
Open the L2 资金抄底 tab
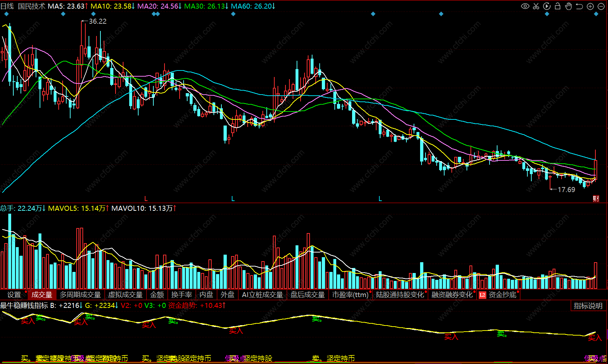(498, 295)
